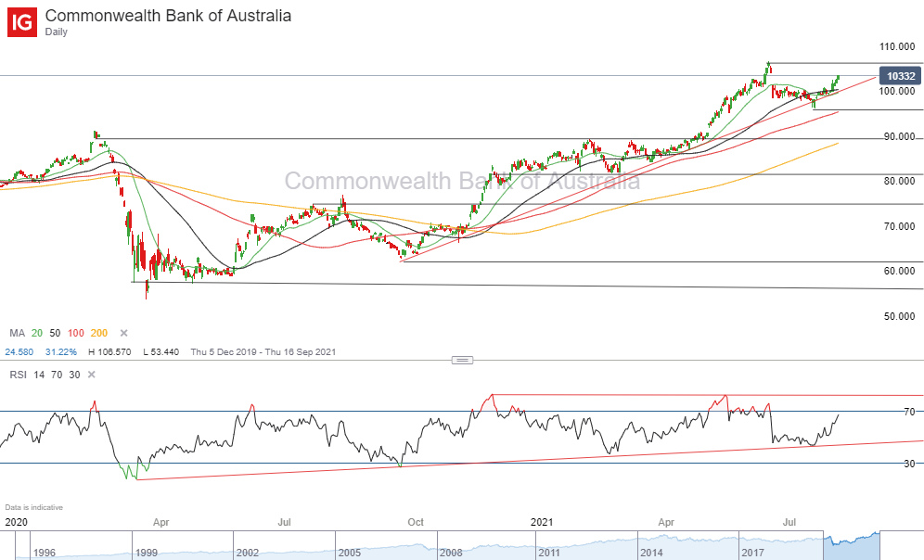Viewport: 924px width, 560px height.
Task: Click the low value L 53.440
Action: (160, 352)
